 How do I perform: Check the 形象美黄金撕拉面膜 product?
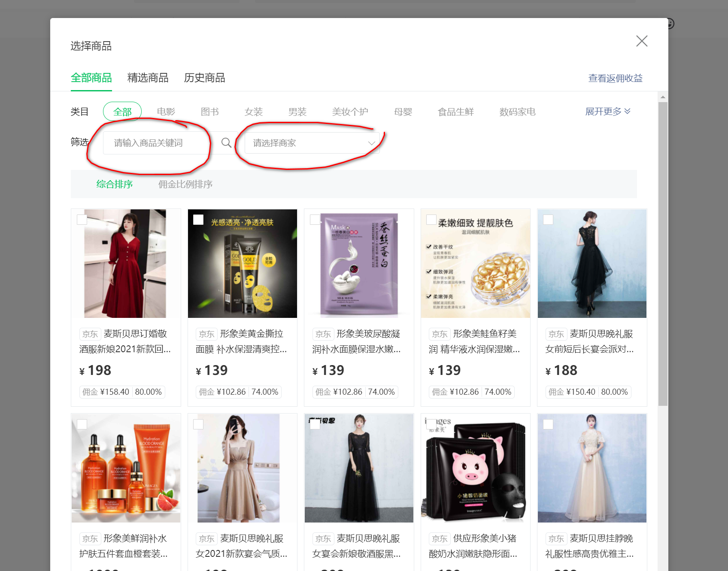click(198, 220)
